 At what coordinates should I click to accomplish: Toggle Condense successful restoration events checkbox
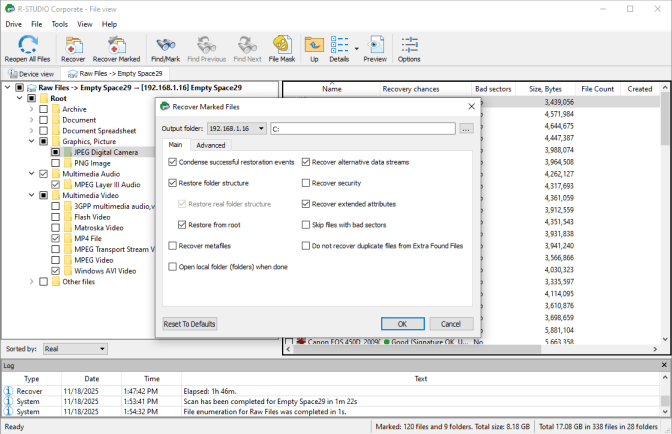click(173, 162)
